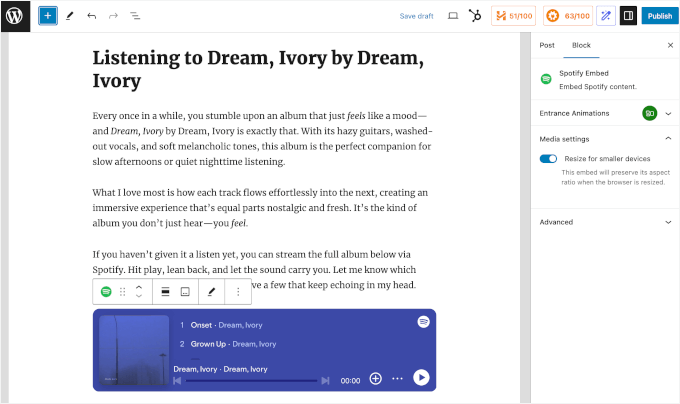The image size is (680, 404).
Task: Select the Tools pencil icon in top toolbar
Action: tap(70, 16)
